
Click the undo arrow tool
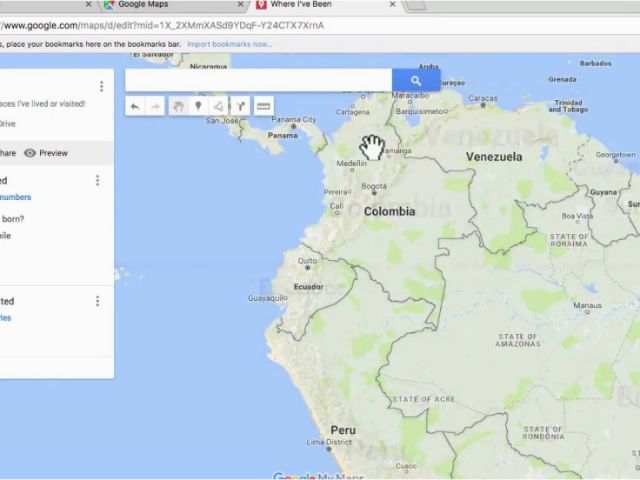click(x=135, y=107)
